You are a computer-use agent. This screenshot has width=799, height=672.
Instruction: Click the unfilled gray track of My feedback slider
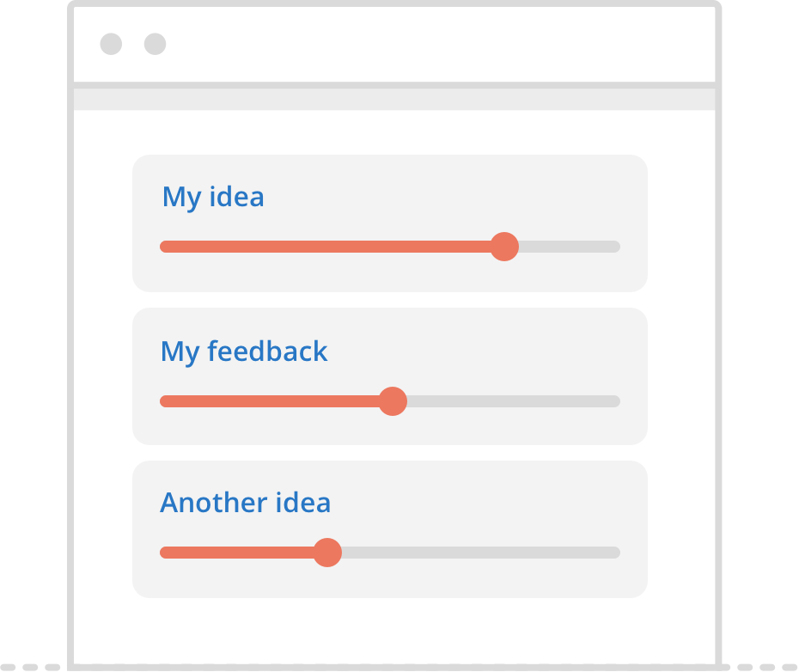tap(514, 401)
